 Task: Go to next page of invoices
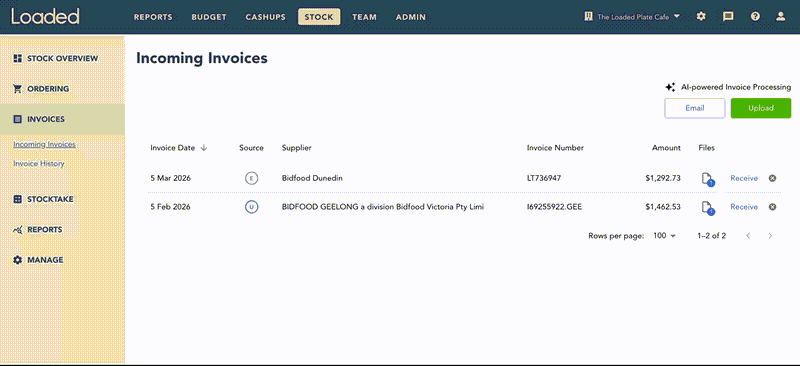(770, 236)
